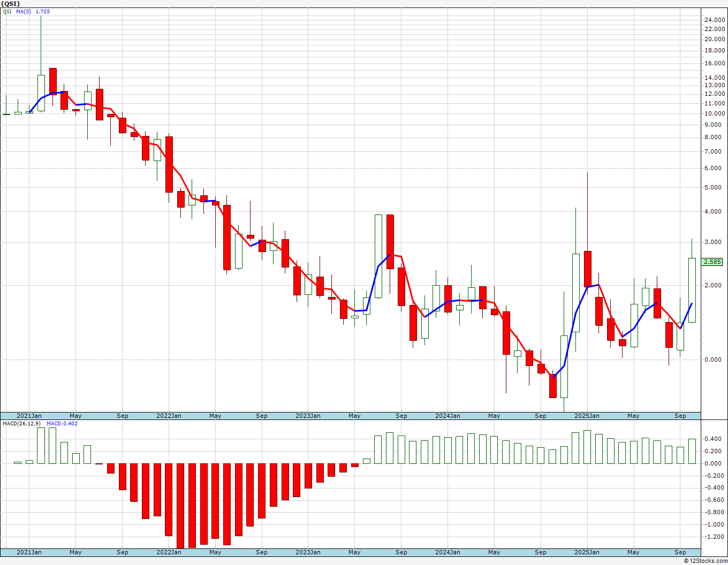Click 2023Jan on the price chart time axis
The width and height of the screenshot is (728, 565).
308,416
